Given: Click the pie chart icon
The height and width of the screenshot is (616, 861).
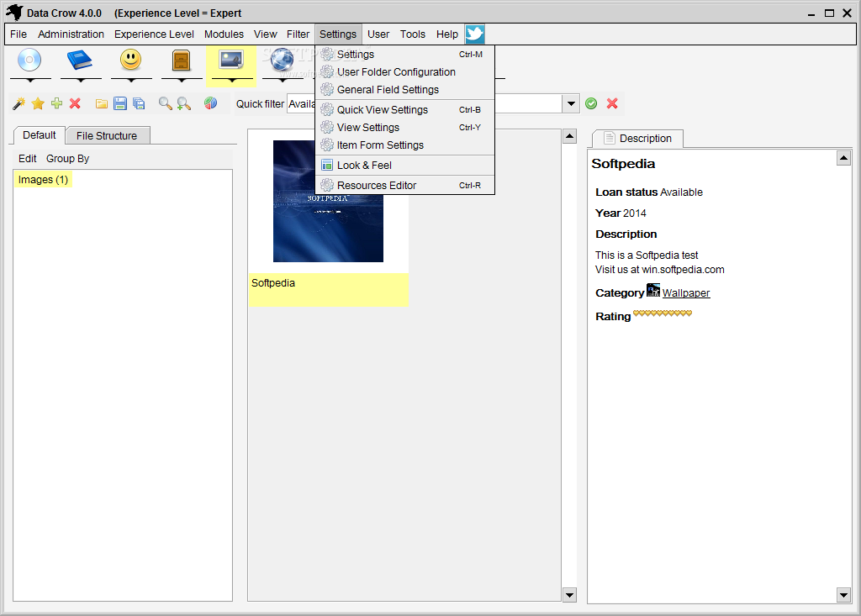Looking at the screenshot, I should [x=210, y=103].
